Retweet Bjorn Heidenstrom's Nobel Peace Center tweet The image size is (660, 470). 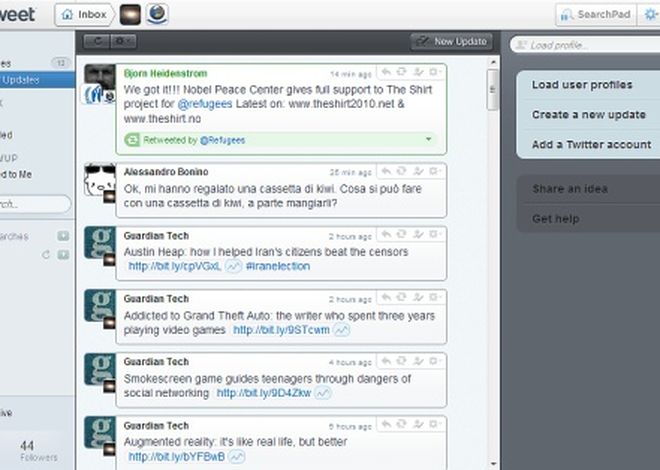click(402, 72)
